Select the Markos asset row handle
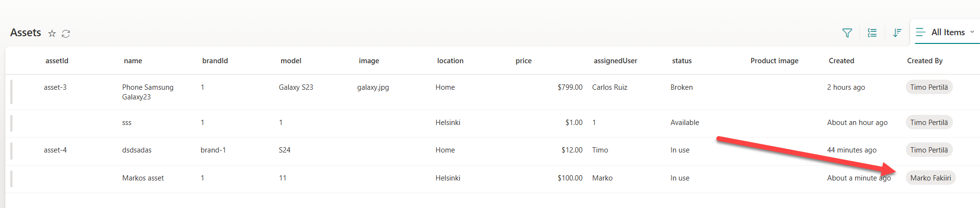 12,179
